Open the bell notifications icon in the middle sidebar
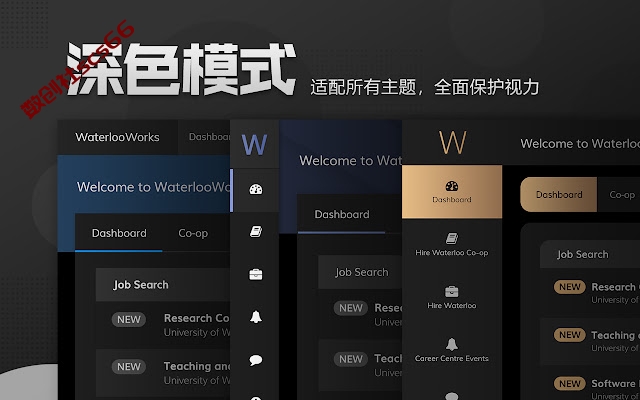The image size is (640, 400). [256, 317]
